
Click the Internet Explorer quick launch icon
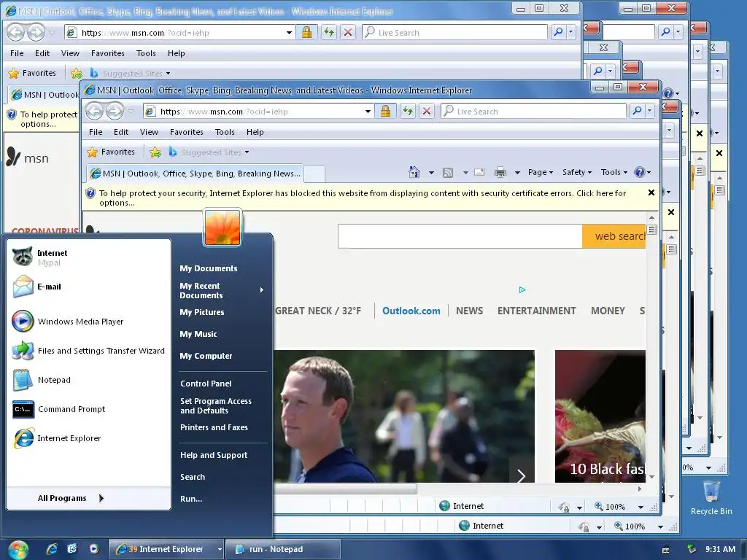[52, 549]
